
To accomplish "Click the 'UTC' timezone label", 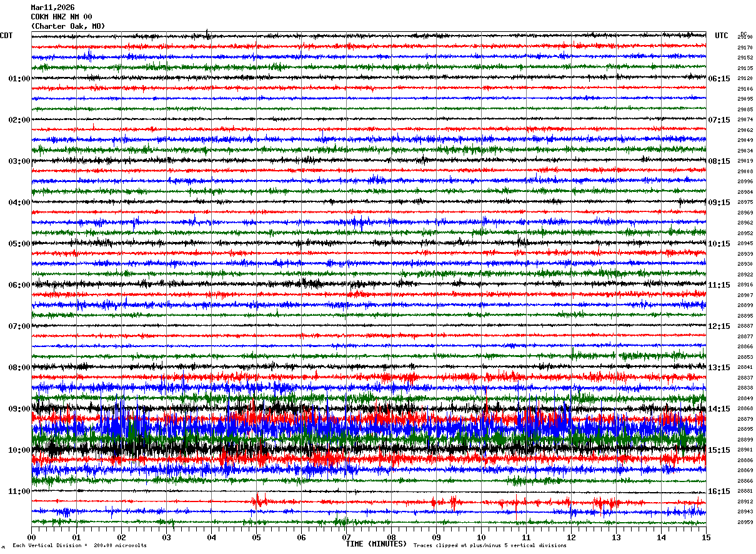I will coord(722,36).
